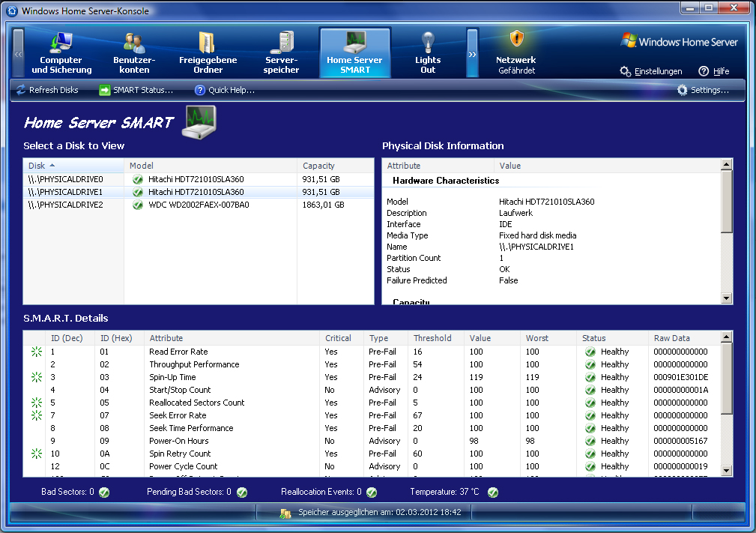Sort SMART details by Threshold column
Image resolution: width=756 pixels, height=533 pixels.
click(436, 338)
